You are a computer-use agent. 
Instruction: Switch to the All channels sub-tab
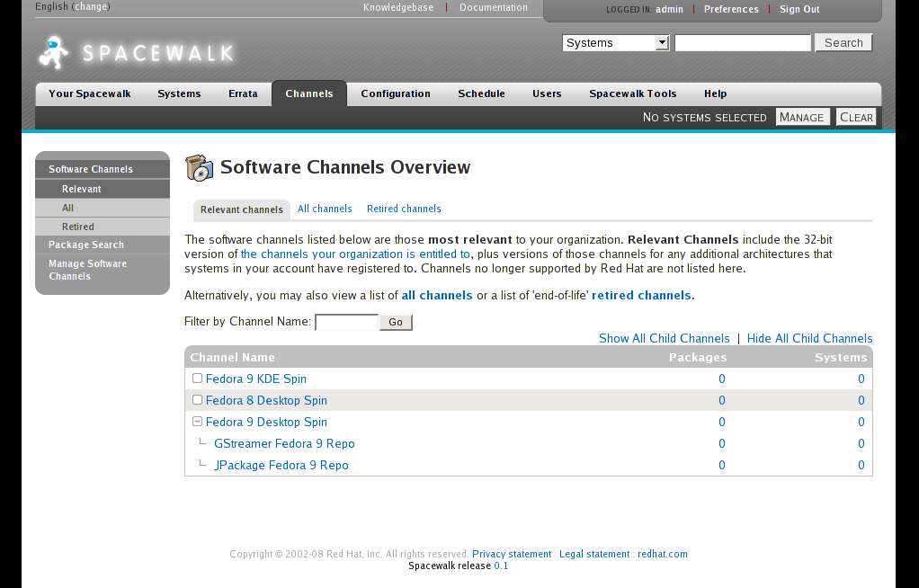coord(325,209)
